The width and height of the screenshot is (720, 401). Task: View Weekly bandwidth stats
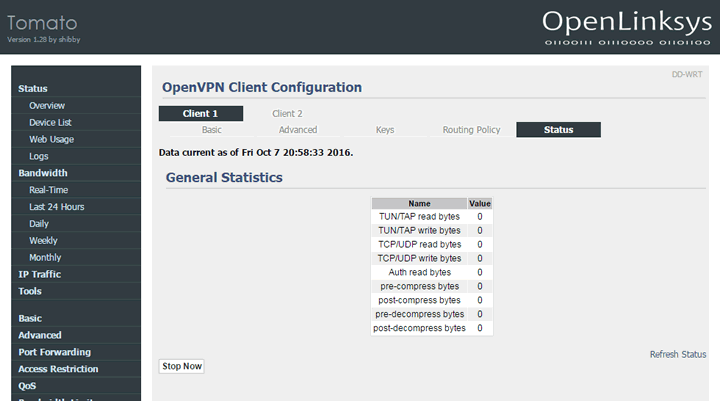point(43,241)
